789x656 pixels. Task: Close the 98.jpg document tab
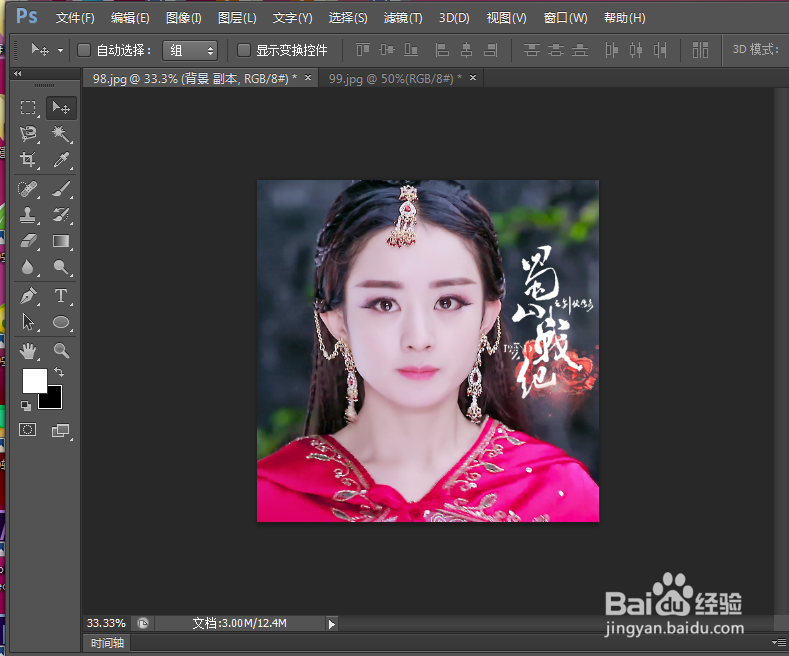[x=308, y=77]
